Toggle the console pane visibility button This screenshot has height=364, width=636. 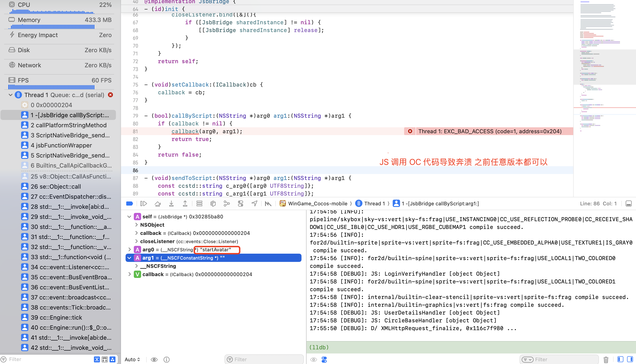pyautogui.click(x=630, y=359)
